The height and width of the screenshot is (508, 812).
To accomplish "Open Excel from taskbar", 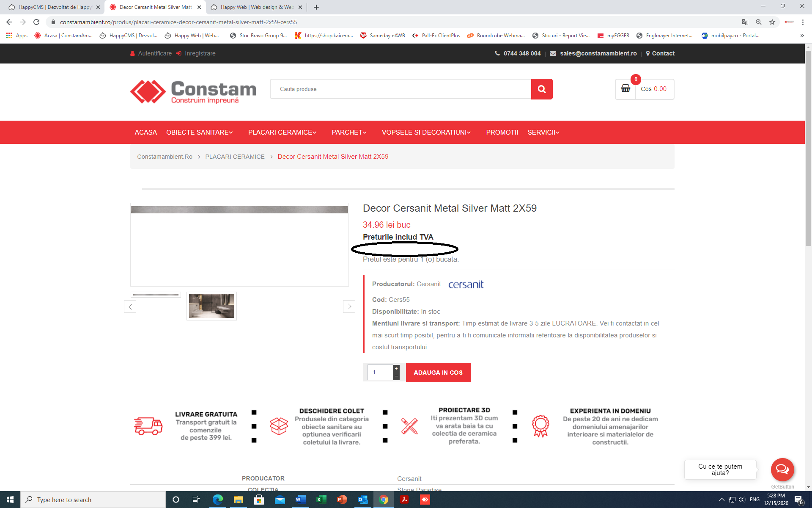I will [x=321, y=500].
